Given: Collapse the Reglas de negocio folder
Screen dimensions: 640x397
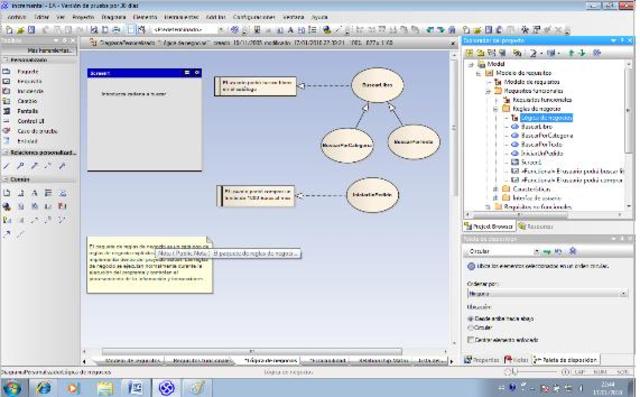Looking at the screenshot, I should pos(495,109).
